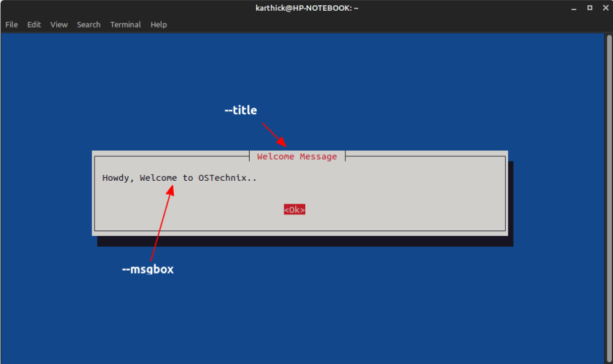The width and height of the screenshot is (613, 364).
Task: Open the Edit menu
Action: pos(34,25)
